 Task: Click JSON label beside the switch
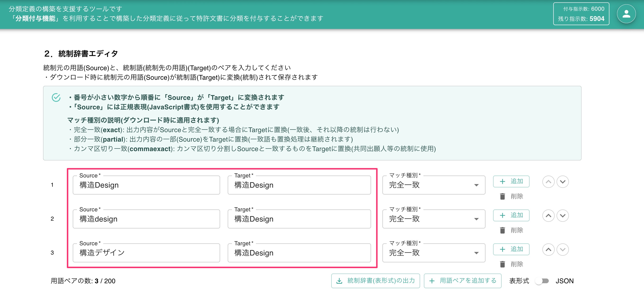click(x=564, y=281)
